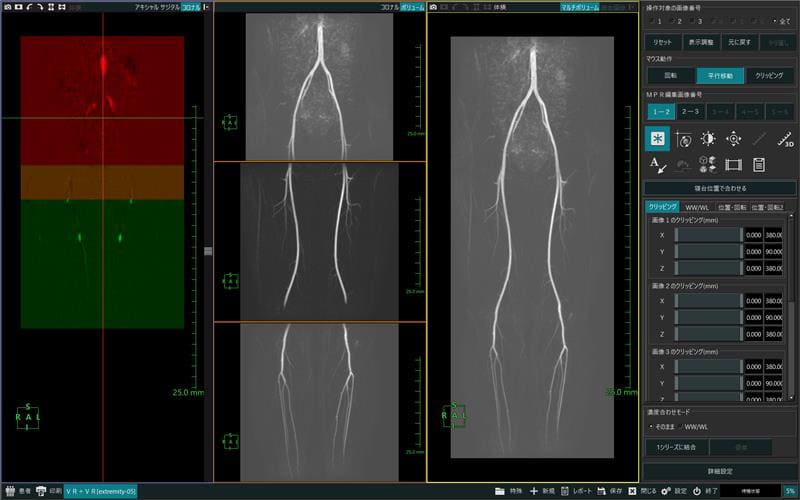
Task: Click the plus New icon in the bottom bar
Action: tap(534, 491)
